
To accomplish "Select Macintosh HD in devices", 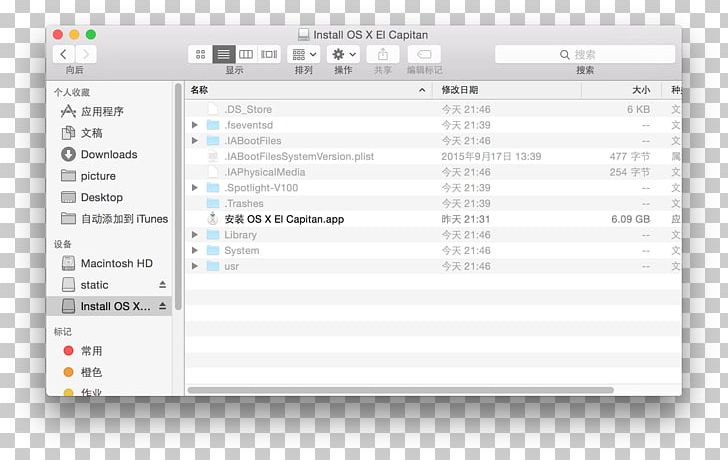I will tap(107, 263).
